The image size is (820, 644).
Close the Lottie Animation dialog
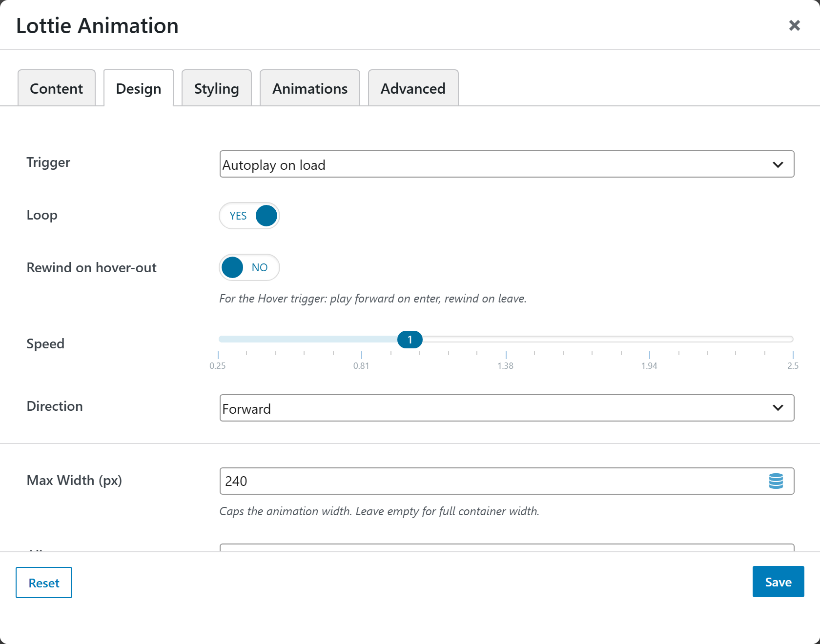(794, 25)
